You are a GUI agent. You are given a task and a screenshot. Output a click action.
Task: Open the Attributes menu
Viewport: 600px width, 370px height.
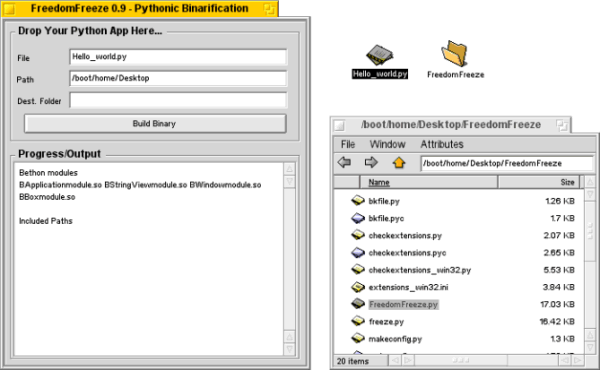tap(442, 144)
